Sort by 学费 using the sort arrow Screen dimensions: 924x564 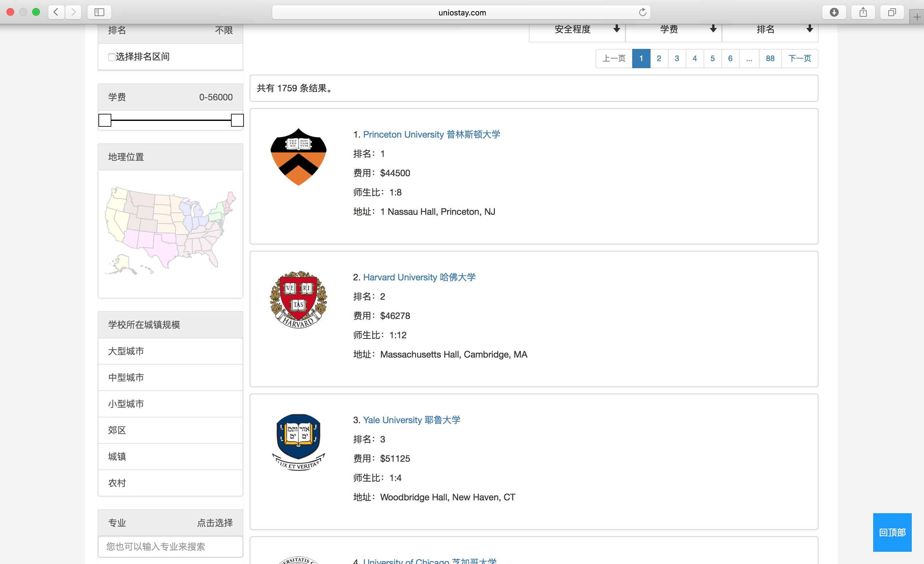pos(713,29)
